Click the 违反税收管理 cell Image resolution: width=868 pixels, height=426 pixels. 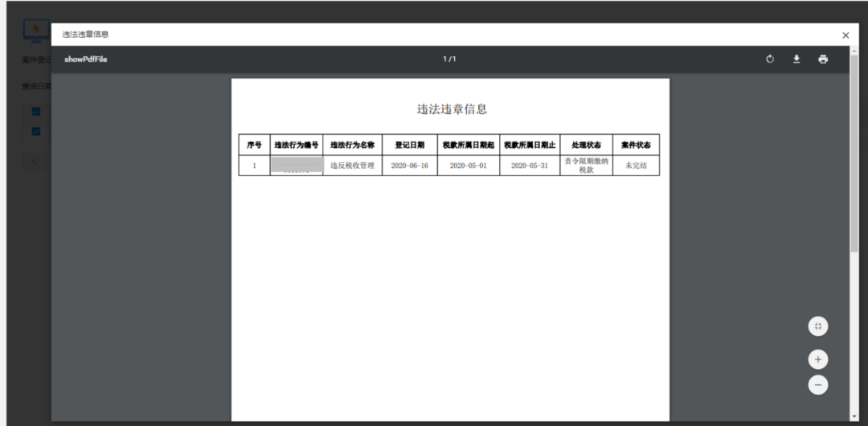coord(353,166)
